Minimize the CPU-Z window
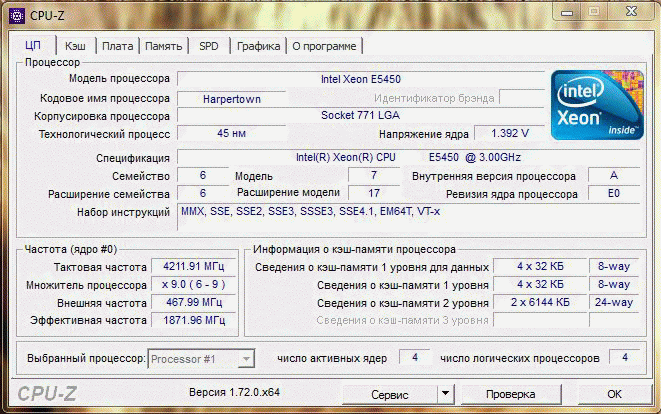The height and width of the screenshot is (414, 661). coord(567,12)
